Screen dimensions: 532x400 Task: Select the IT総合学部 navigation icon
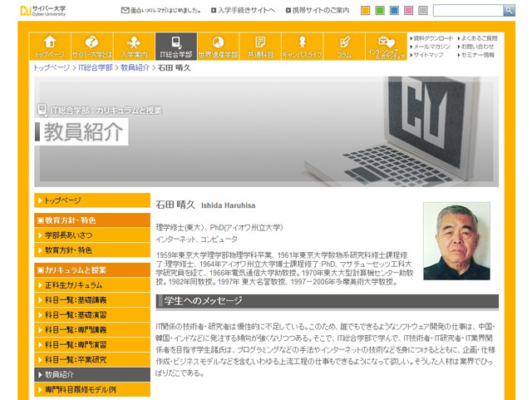175,46
